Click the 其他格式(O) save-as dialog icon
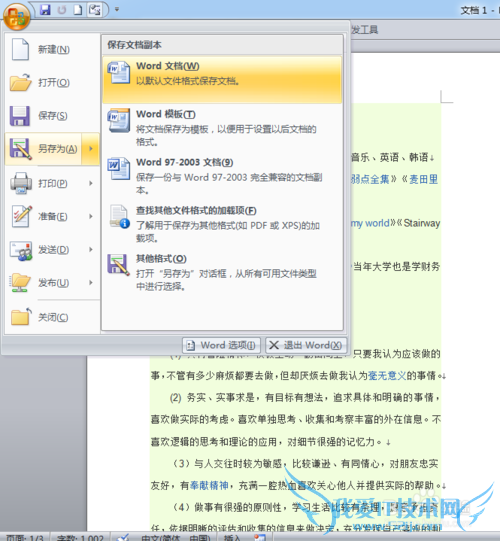 [118, 265]
